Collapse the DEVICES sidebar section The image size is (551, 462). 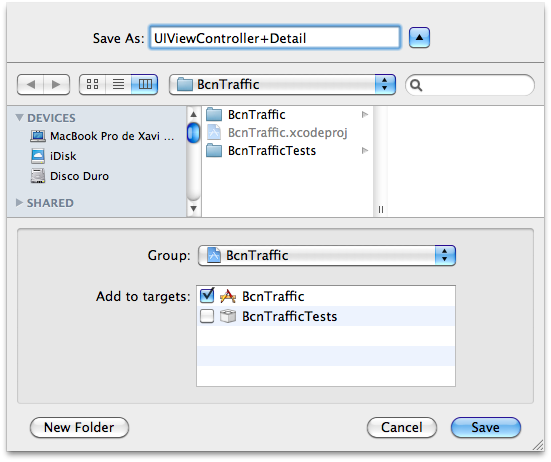click(x=20, y=117)
